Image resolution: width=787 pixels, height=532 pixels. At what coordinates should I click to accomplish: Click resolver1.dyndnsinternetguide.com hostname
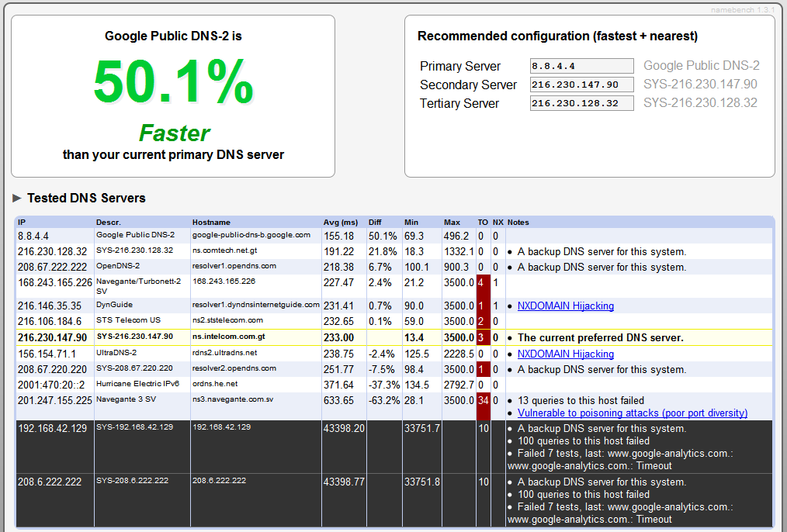pos(255,304)
